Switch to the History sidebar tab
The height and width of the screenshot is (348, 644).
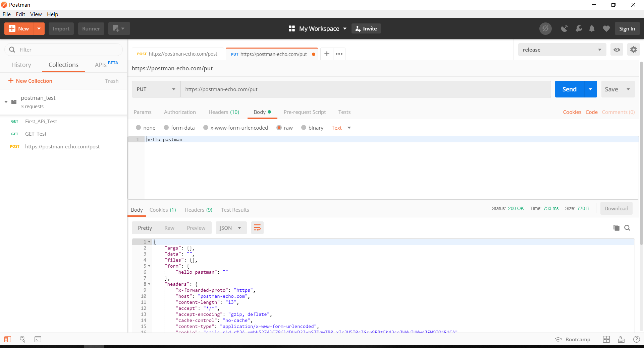click(x=21, y=65)
